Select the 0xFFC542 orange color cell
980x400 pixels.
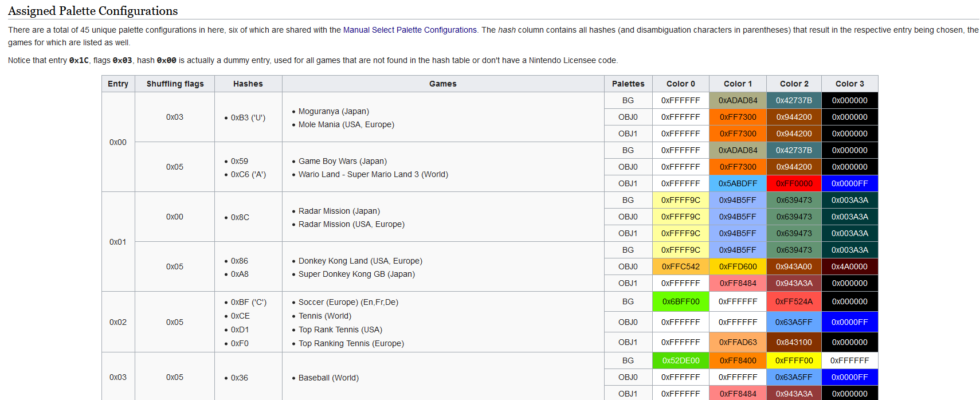coord(681,266)
